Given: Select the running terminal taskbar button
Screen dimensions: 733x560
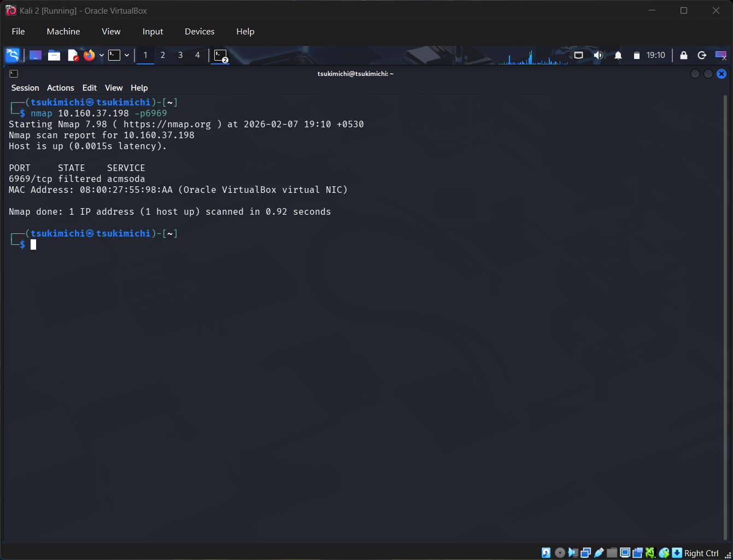Looking at the screenshot, I should tap(221, 55).
